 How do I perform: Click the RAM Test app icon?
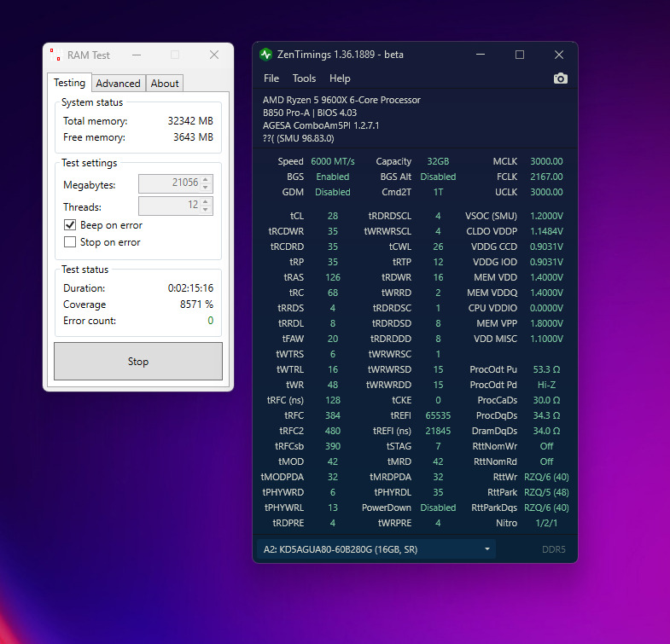click(56, 55)
